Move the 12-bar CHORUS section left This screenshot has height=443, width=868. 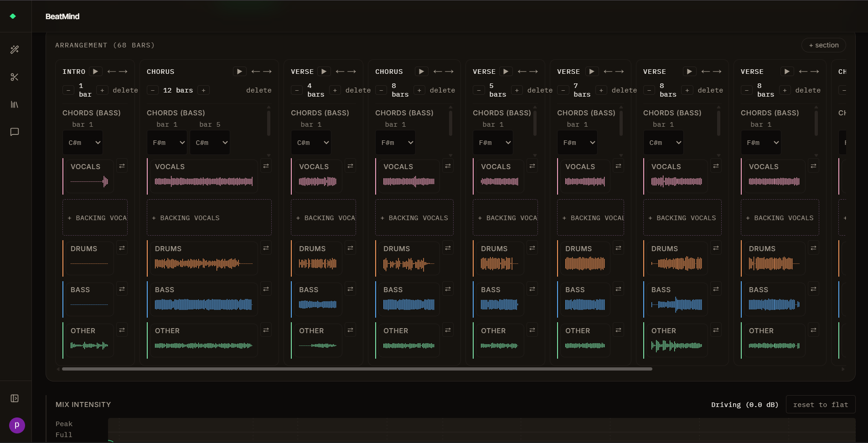pyautogui.click(x=255, y=72)
